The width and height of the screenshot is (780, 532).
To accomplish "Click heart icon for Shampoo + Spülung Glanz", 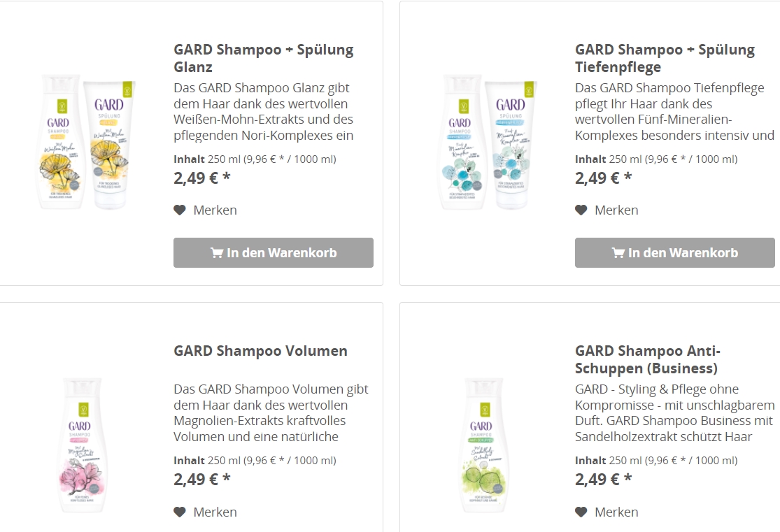I will (x=180, y=210).
